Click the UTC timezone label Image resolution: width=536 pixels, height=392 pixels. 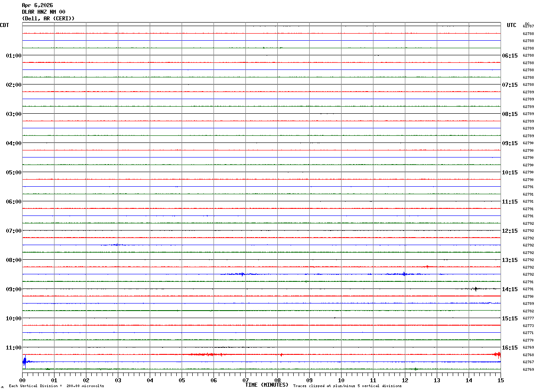pos(512,25)
